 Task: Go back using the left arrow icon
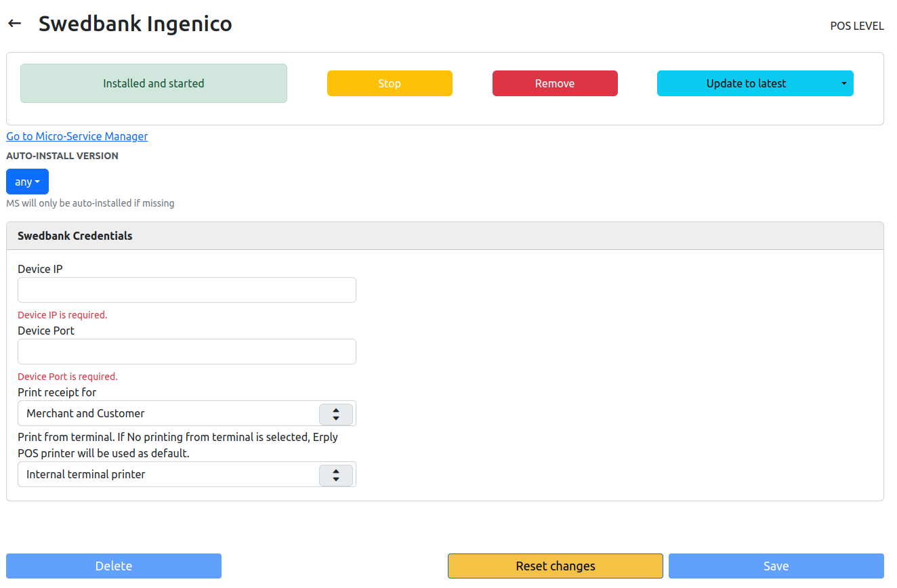[14, 23]
